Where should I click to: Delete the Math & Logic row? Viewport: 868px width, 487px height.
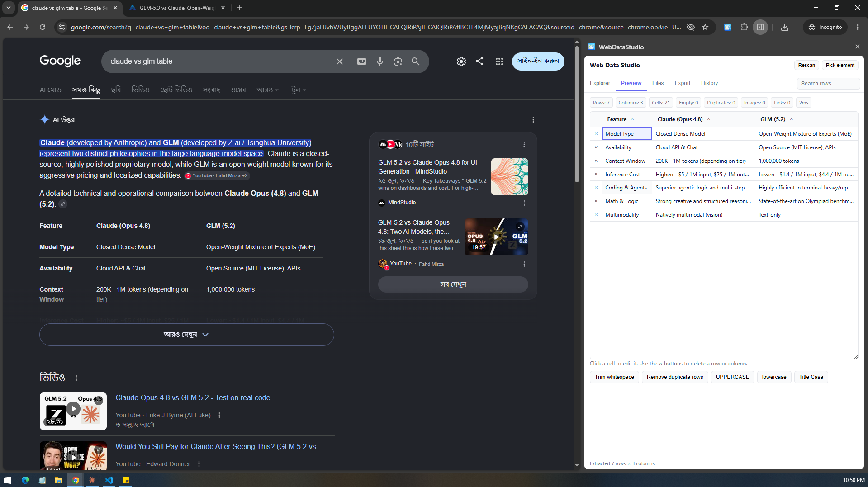pos(596,201)
